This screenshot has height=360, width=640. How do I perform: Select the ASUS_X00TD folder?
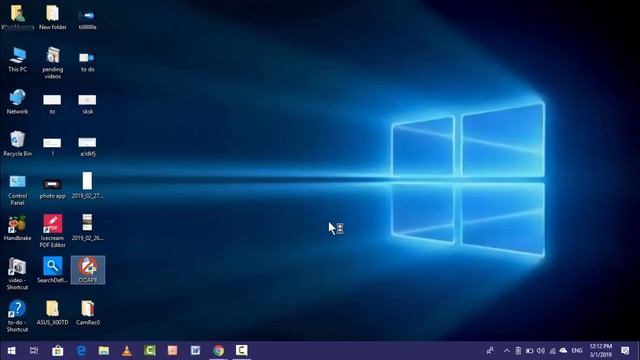pyautogui.click(x=52, y=313)
